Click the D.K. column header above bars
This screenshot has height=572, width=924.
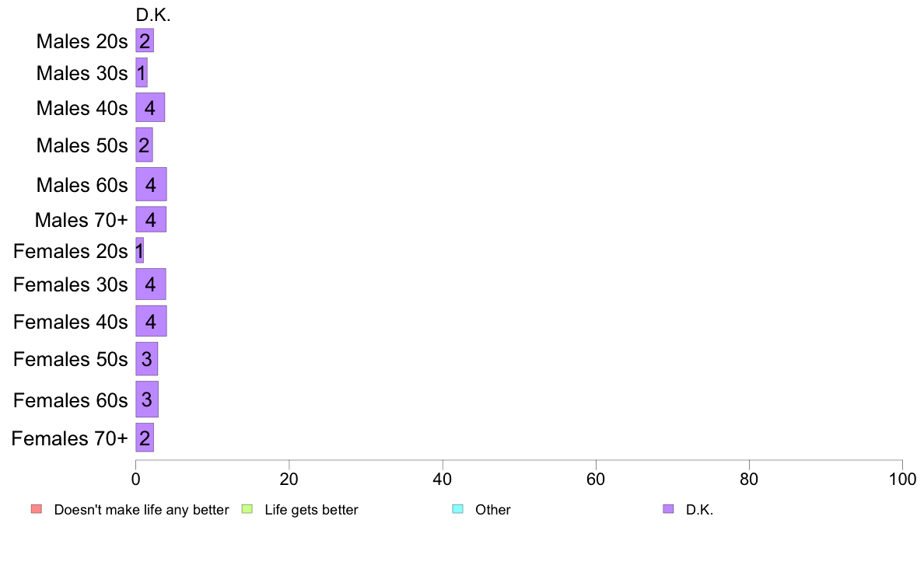tap(153, 16)
